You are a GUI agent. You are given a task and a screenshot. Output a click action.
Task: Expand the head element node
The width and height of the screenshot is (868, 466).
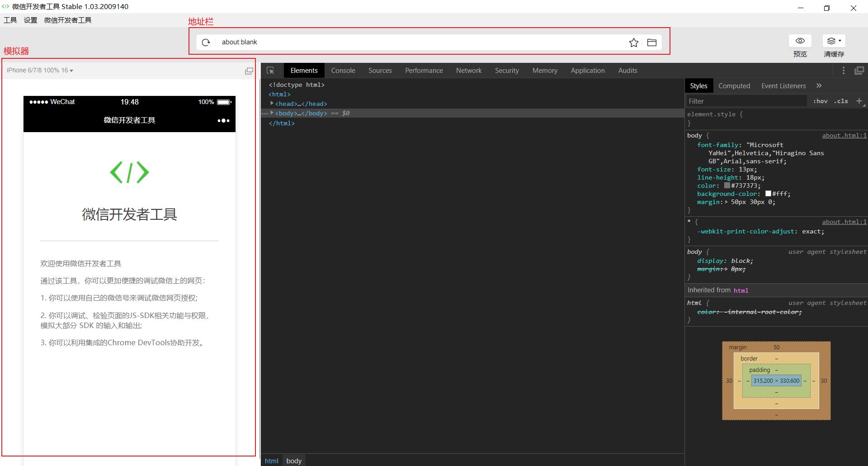coord(272,103)
